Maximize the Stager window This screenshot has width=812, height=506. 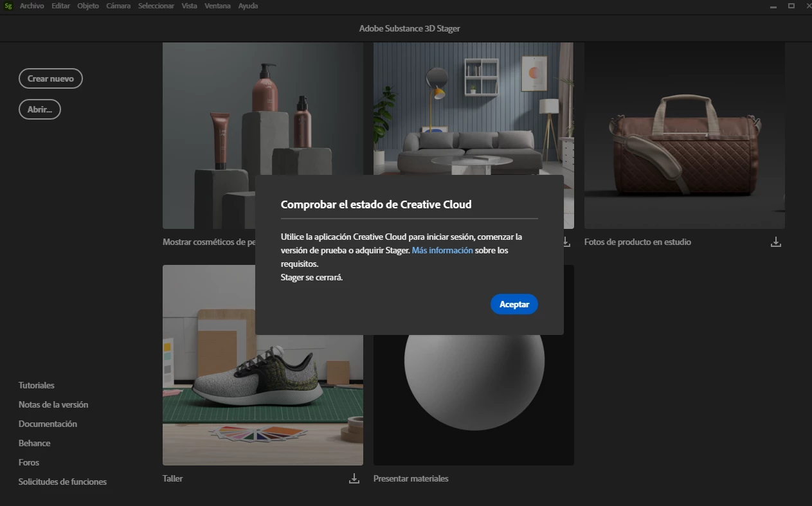[790, 6]
